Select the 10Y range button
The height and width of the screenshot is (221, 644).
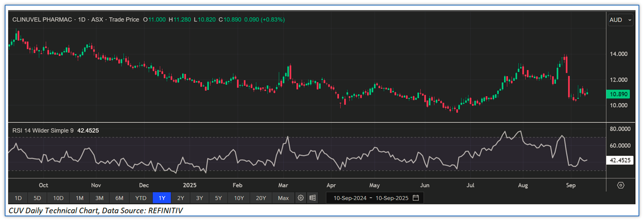239,198
